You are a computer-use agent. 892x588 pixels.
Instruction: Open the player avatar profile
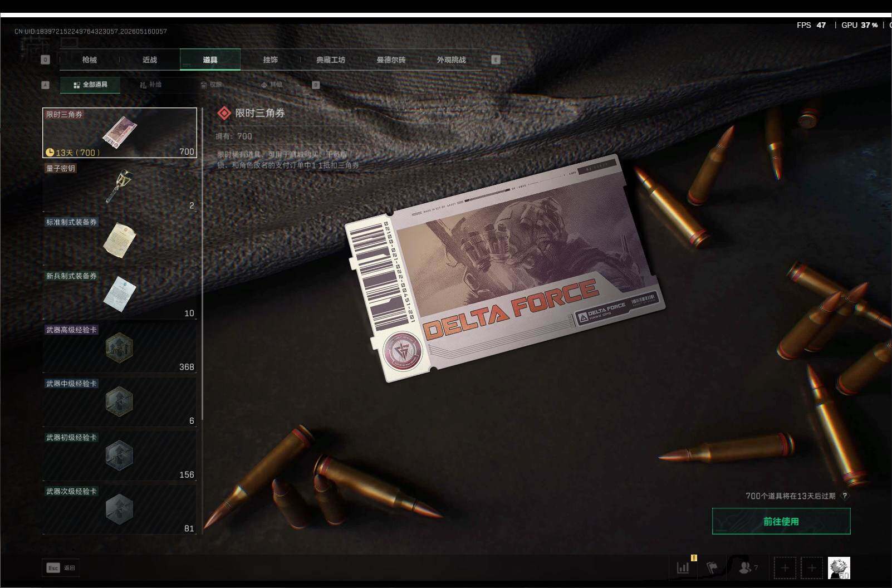(839, 568)
